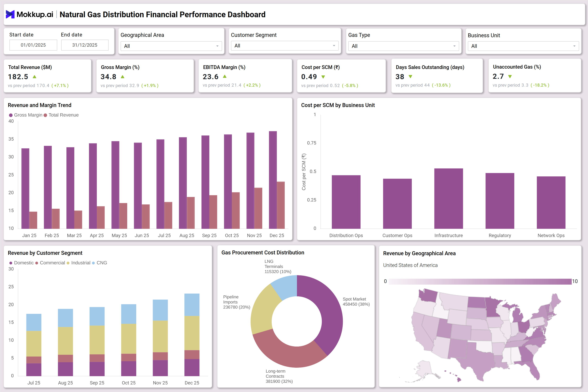Image resolution: width=588 pixels, height=392 pixels.
Task: Toggle Total Revenue legend swatch
Action: tap(45, 115)
